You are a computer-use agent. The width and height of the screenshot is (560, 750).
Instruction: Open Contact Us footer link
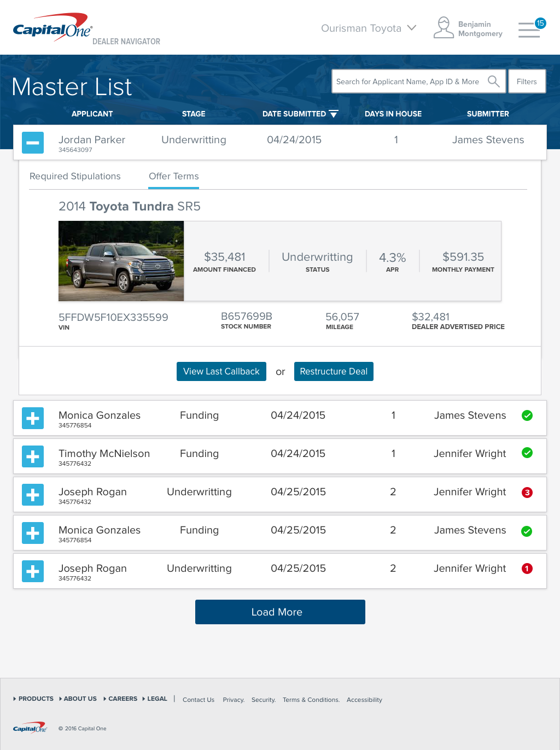pyautogui.click(x=199, y=700)
